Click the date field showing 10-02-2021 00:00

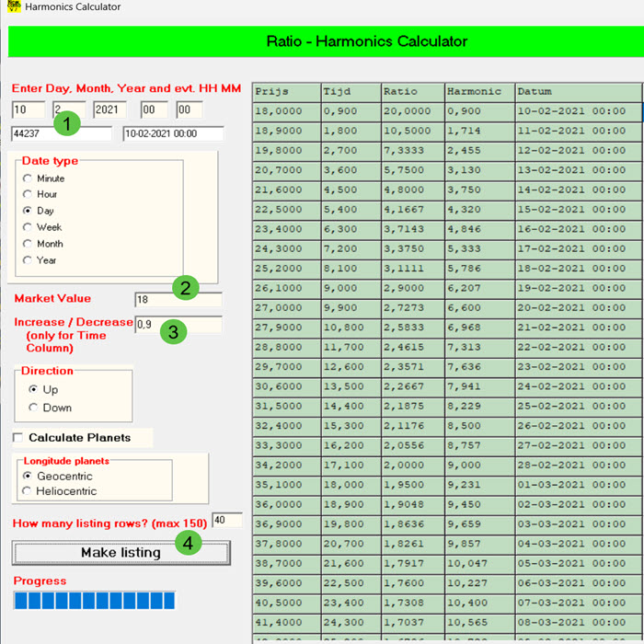point(173,133)
